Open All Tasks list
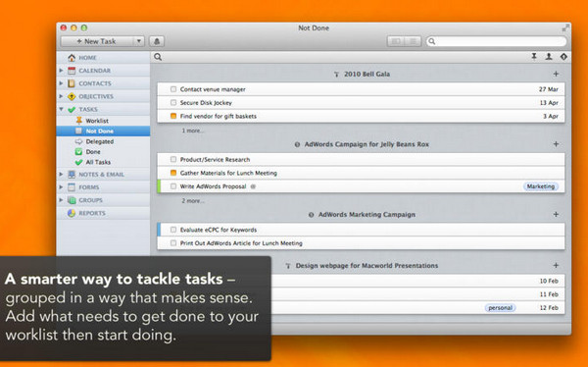 103,162
